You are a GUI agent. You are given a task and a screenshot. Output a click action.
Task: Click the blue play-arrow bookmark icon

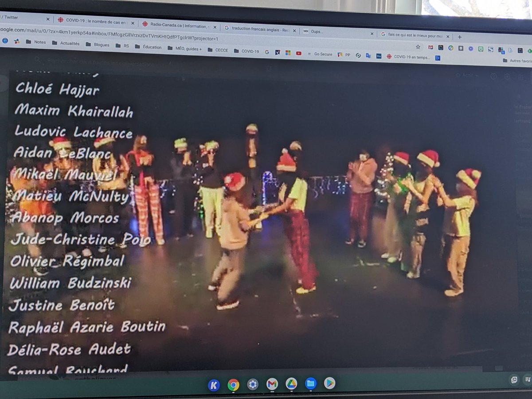pyautogui.click(x=438, y=57)
